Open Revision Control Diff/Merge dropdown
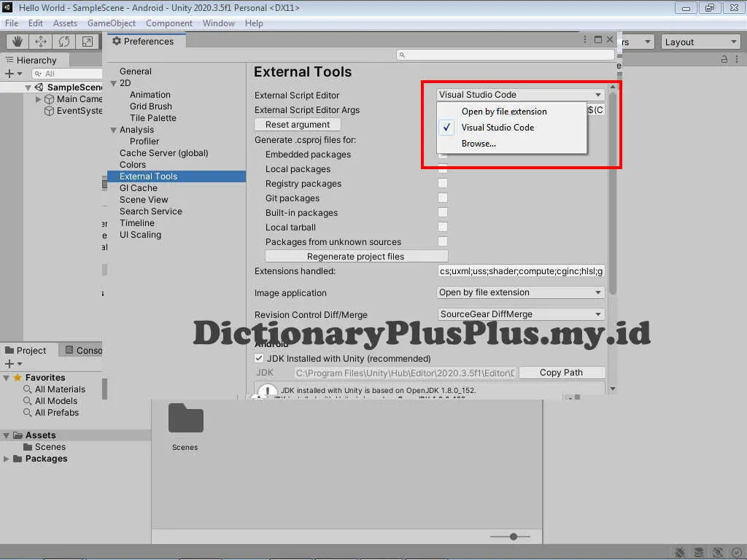 click(x=520, y=314)
